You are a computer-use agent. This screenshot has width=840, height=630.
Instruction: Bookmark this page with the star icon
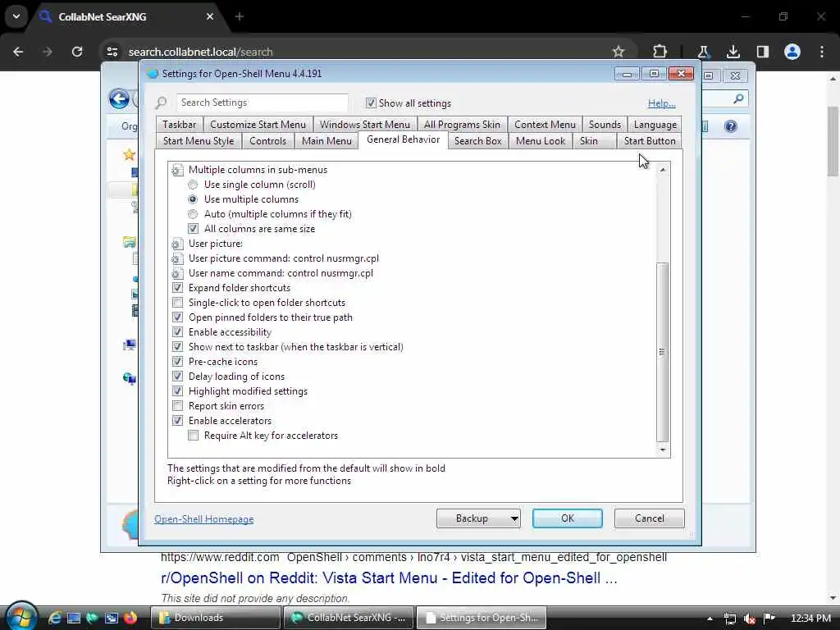coord(619,52)
